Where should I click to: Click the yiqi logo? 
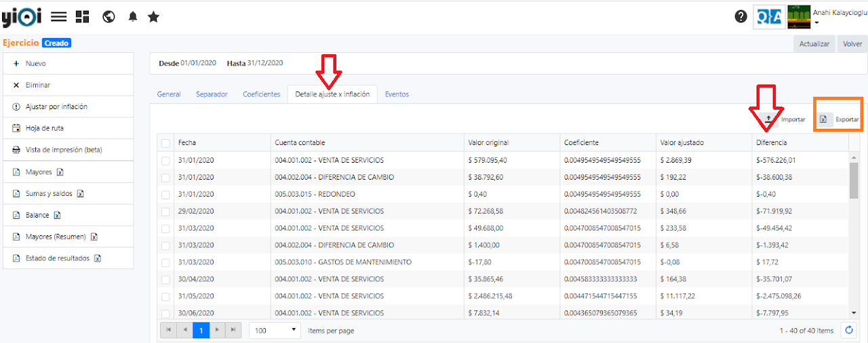21,17
